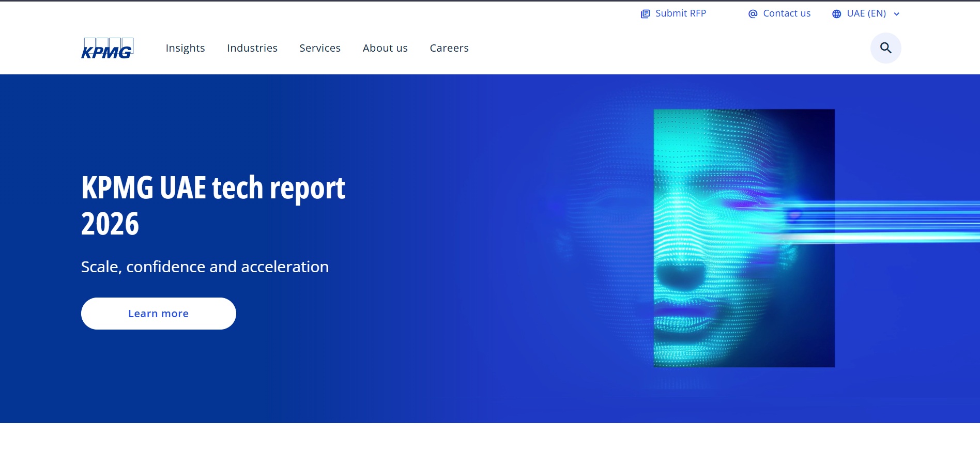
Task: Click the globe icon beside UAE (EN)
Action: pos(836,14)
